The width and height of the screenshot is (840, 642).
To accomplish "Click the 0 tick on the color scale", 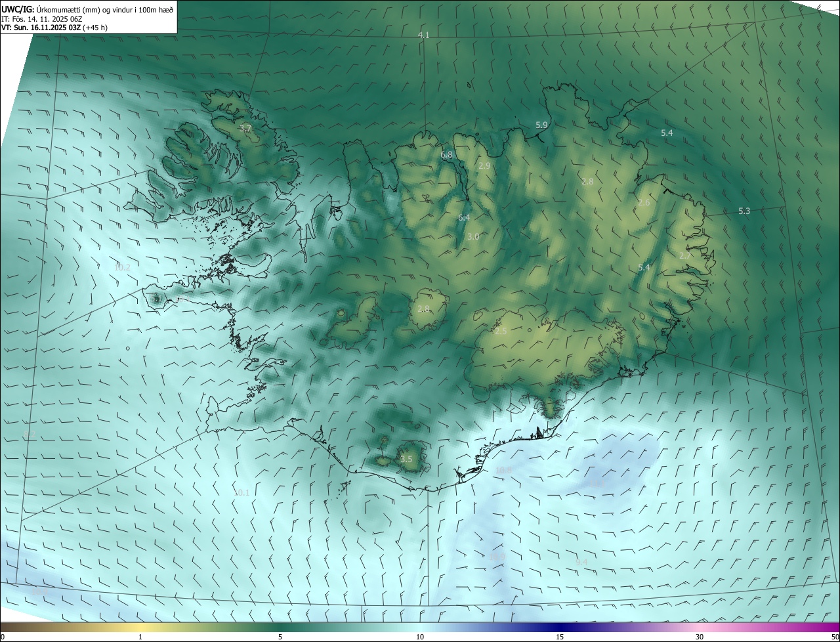I will 3,637.
